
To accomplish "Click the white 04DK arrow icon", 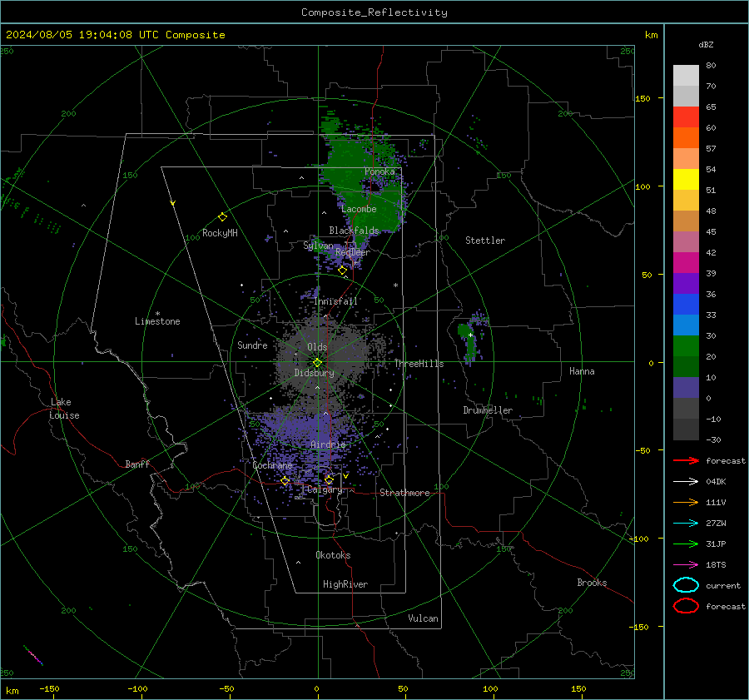I will pyautogui.click(x=686, y=481).
